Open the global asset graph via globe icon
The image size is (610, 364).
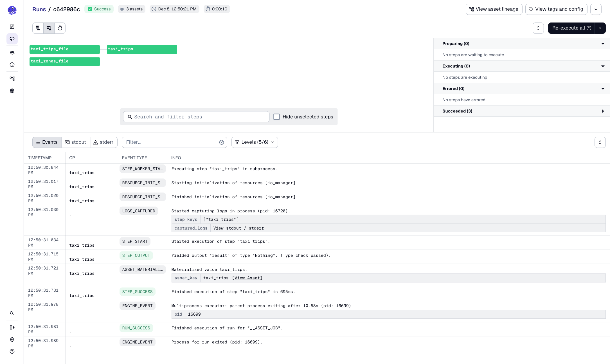point(12,53)
